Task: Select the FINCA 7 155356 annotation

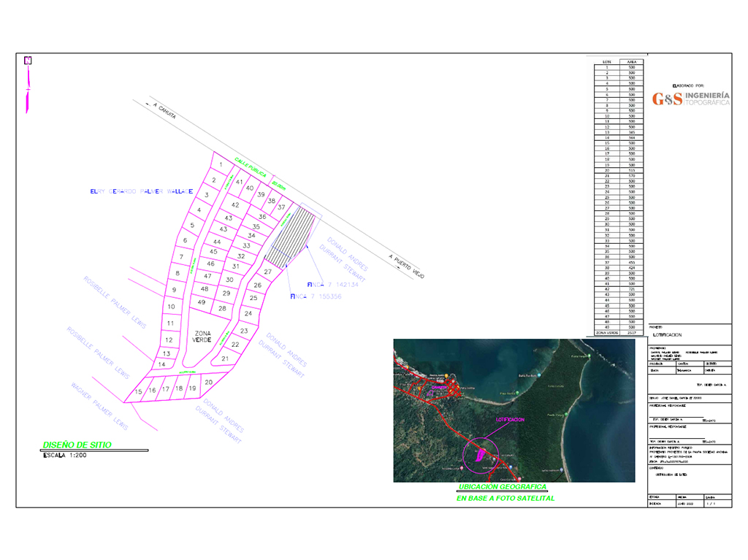Action: point(316,296)
